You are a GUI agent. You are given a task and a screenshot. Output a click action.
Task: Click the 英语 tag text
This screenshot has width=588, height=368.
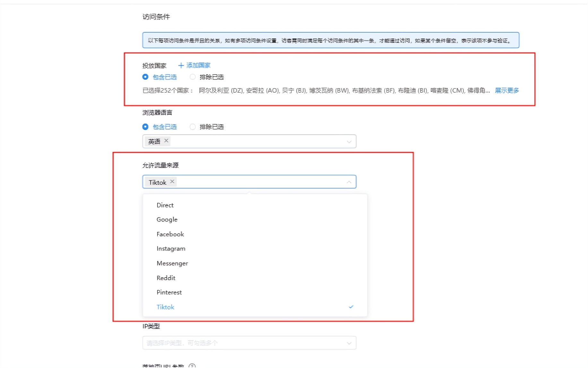(154, 141)
